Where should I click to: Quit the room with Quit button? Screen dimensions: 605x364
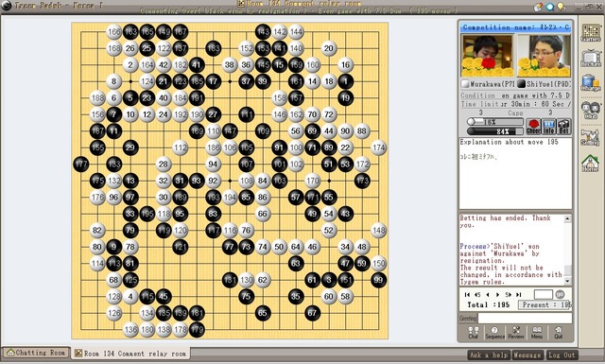[x=559, y=333]
